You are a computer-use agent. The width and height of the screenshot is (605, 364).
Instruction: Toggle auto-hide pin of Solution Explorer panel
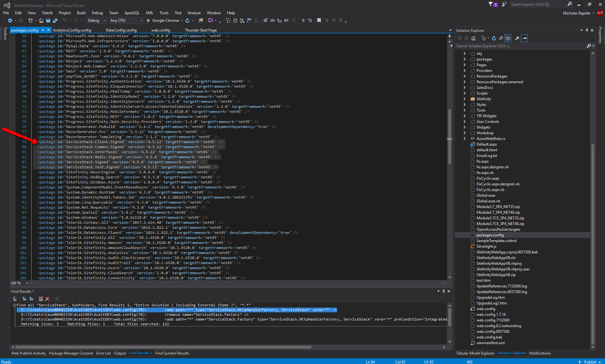[x=587, y=30]
